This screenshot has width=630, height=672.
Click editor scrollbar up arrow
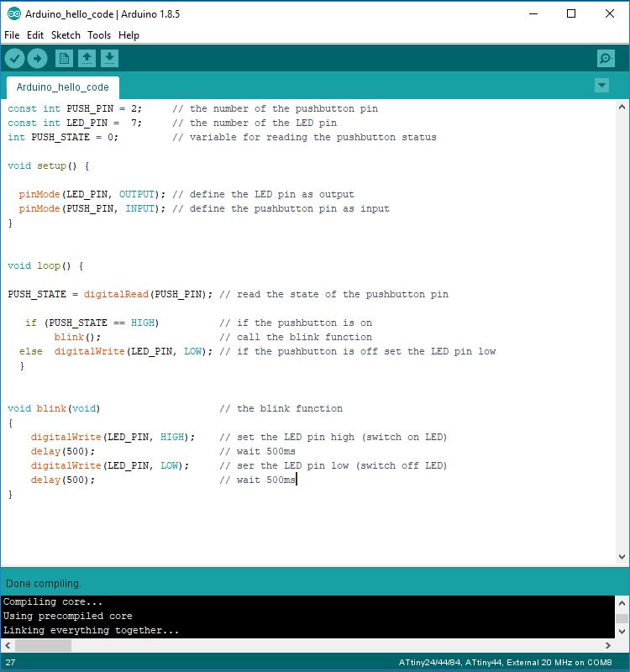[x=622, y=108]
